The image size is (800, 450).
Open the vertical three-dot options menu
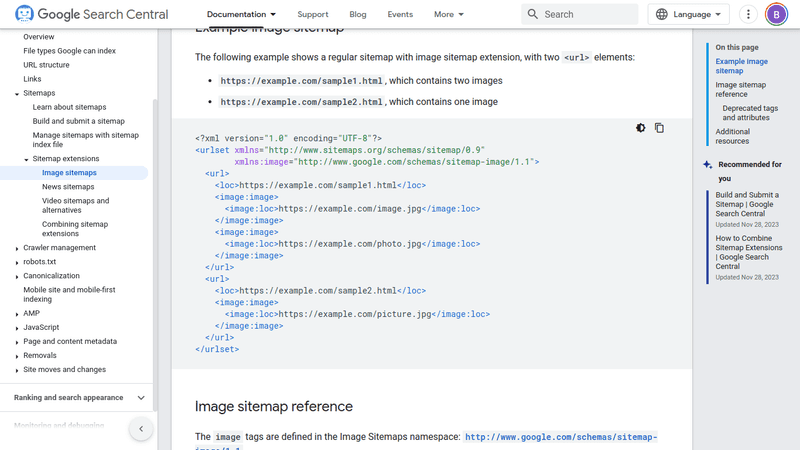748,15
